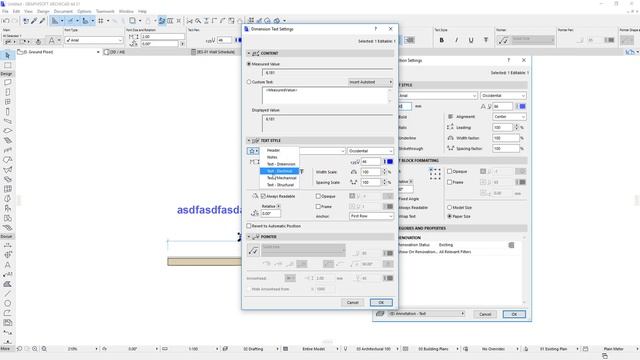Select the Beam tool in the toolbox

coord(7,121)
